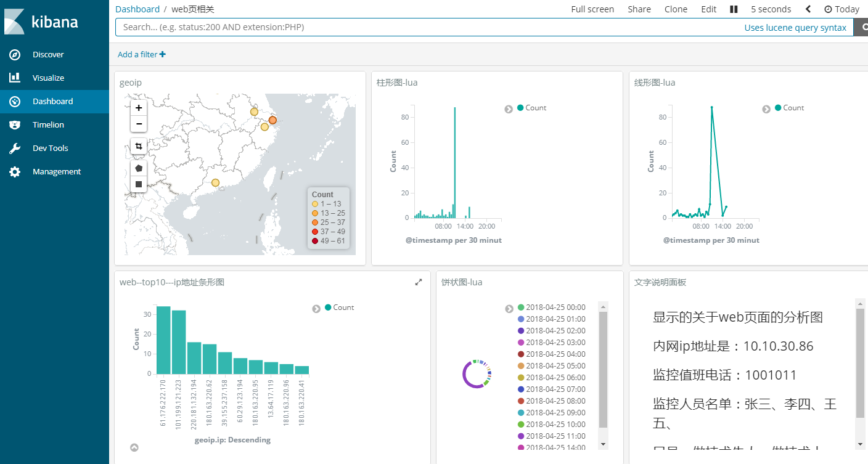The height and width of the screenshot is (464, 868).
Task: Click the red map marker near Shanghai
Action: click(272, 120)
